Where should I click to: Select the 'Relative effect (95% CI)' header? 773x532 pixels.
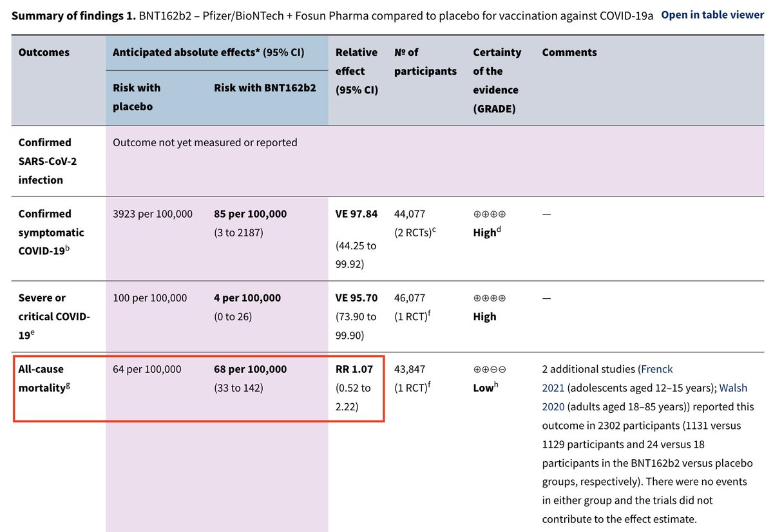[x=357, y=71]
